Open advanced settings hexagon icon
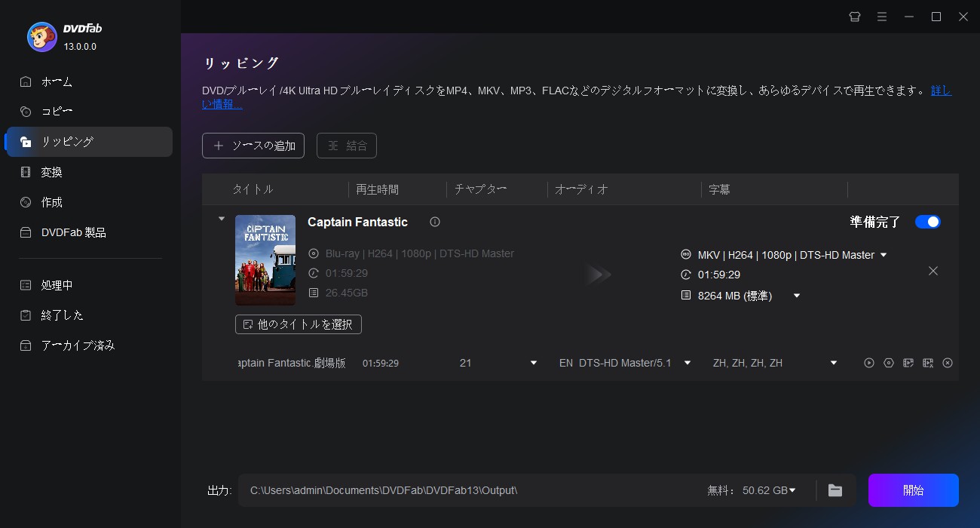980x528 pixels. coord(889,363)
